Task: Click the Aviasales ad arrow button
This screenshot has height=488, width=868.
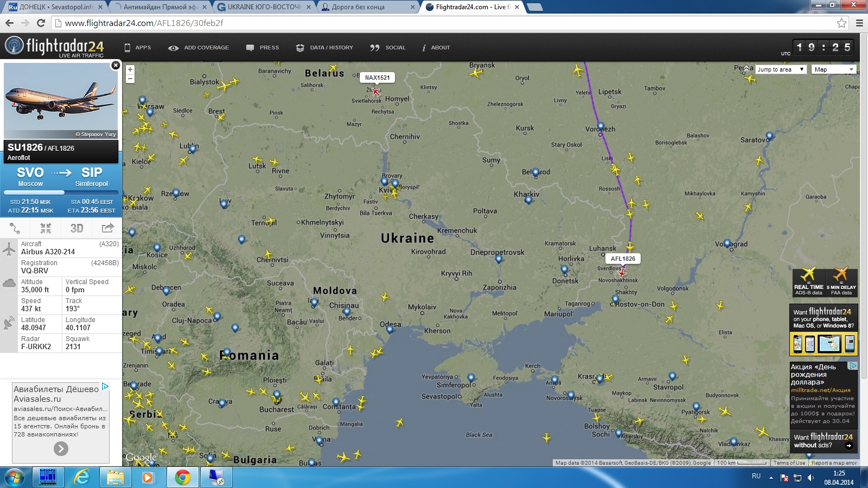Action: pyautogui.click(x=61, y=448)
